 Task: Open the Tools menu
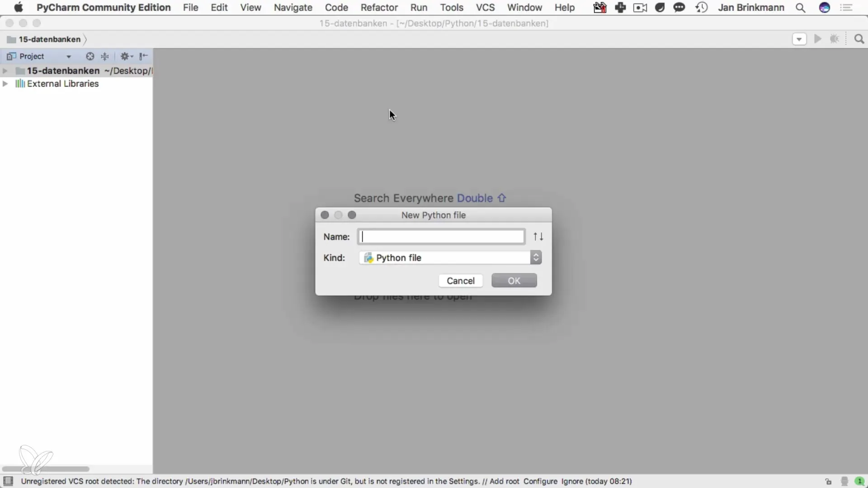pos(452,8)
